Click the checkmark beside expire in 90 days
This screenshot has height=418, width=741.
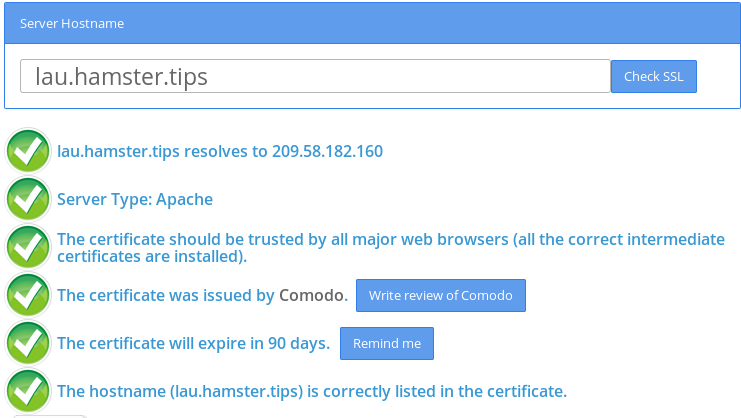[28, 343]
